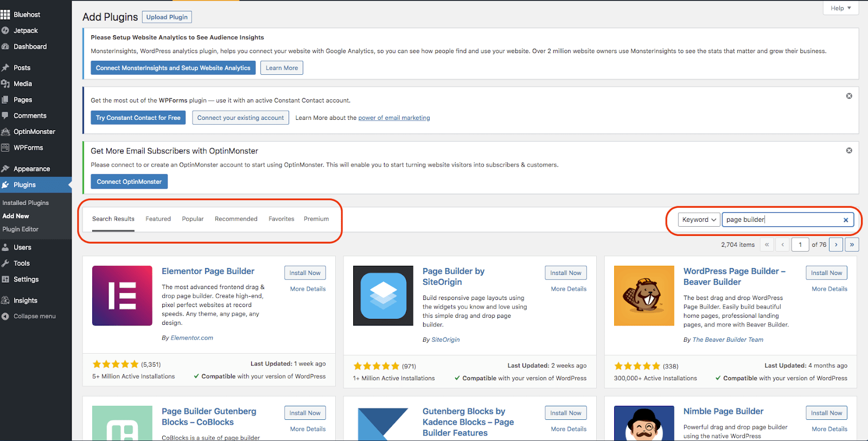
Task: Click the SiteOrigin Page Builder logo
Action: tap(383, 296)
